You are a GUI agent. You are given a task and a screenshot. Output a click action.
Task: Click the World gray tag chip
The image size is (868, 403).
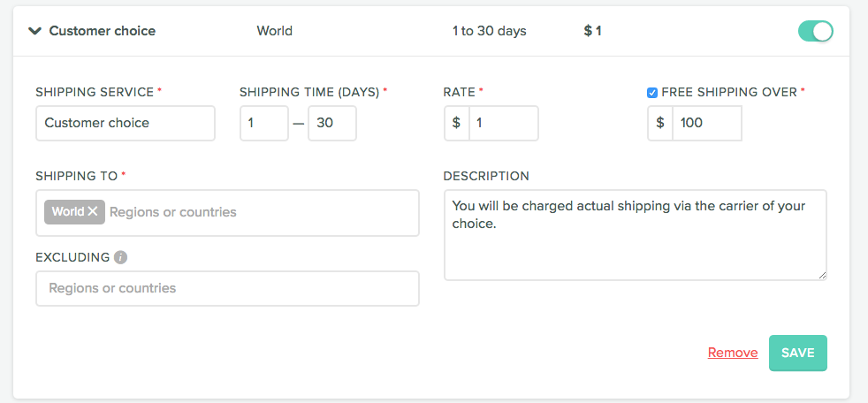[x=67, y=212]
